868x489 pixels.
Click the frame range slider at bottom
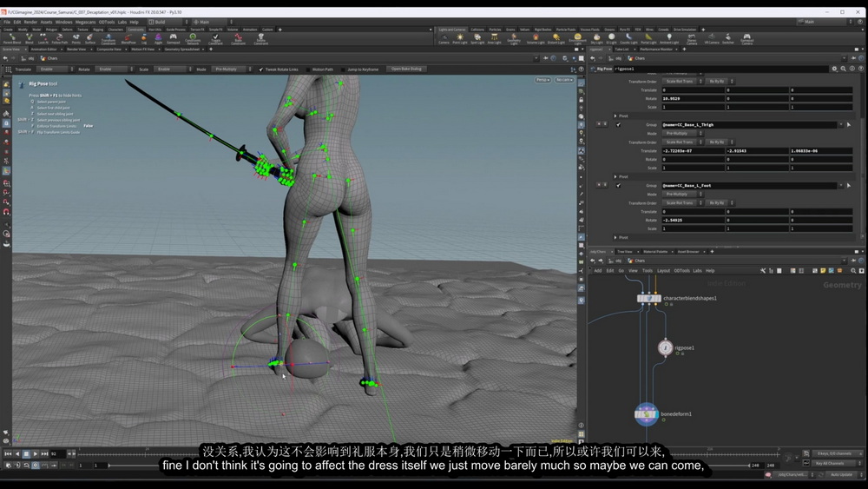[429, 466]
